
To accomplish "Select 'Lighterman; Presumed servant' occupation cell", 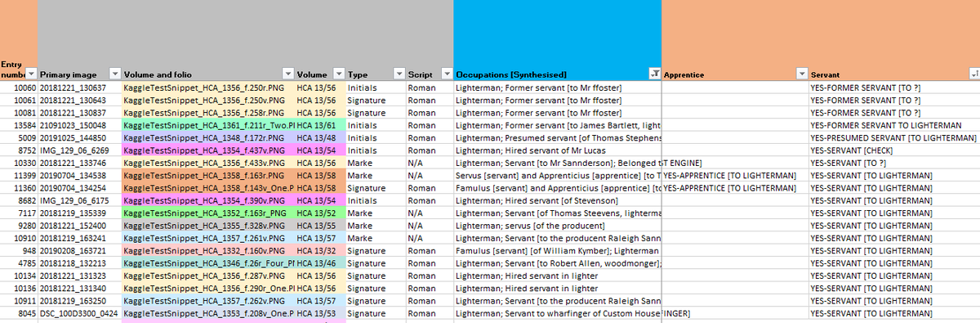I will pos(558,138).
